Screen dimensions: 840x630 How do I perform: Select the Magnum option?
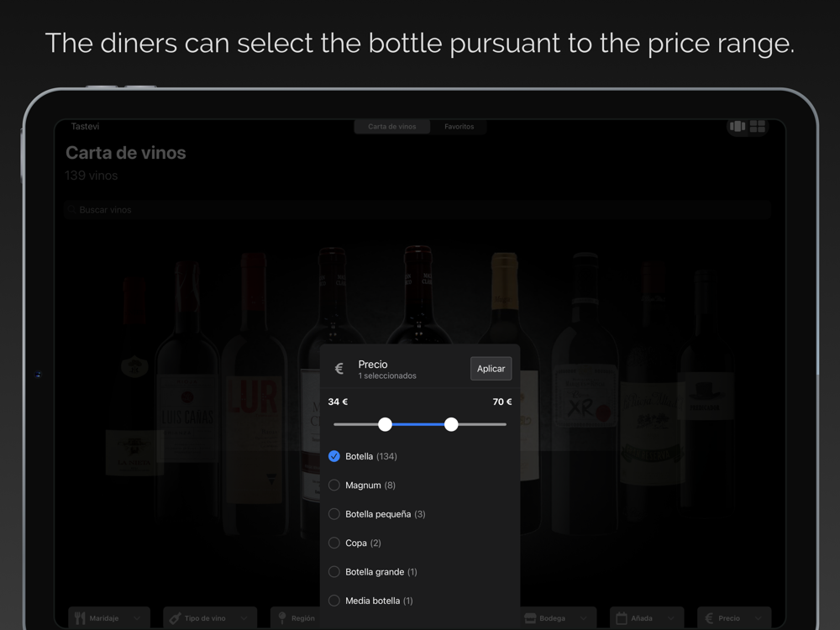[361, 486]
